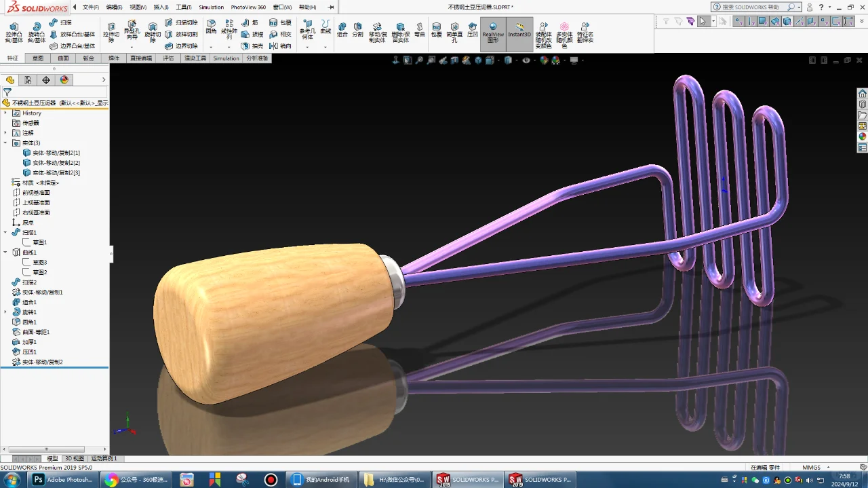Toggle the hide/show items eye icon

pyautogui.click(x=526, y=60)
